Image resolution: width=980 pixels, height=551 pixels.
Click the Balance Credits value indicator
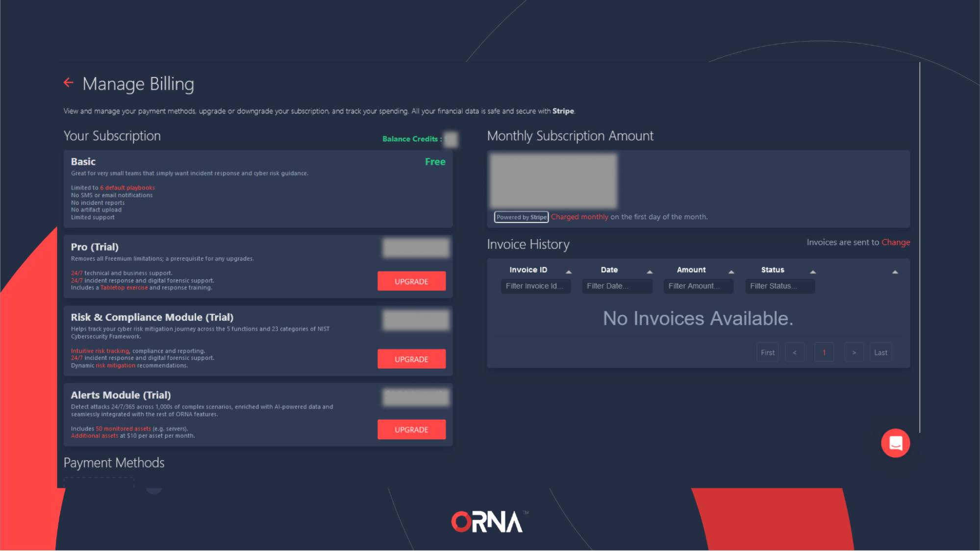click(x=451, y=139)
